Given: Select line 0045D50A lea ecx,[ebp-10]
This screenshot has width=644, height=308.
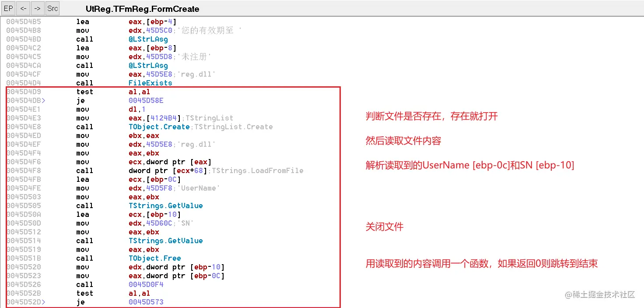Looking at the screenshot, I should point(94,214).
